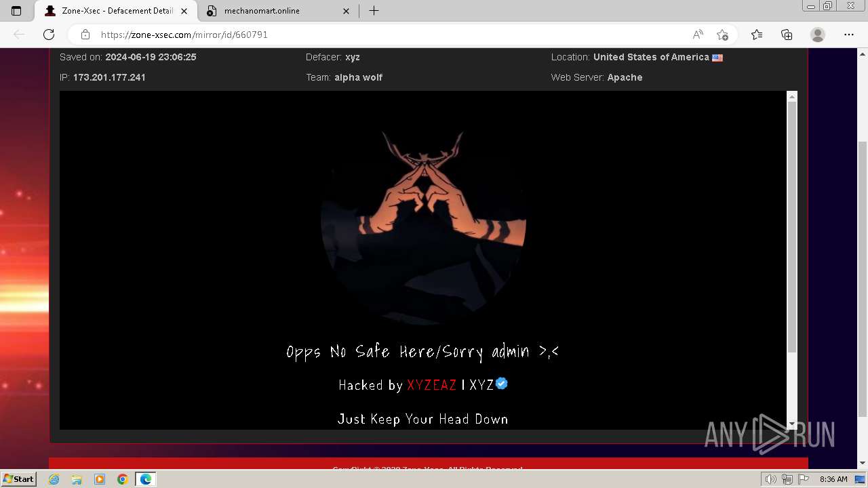The image size is (868, 488).
Task: Click the United States flag icon
Action: click(717, 58)
